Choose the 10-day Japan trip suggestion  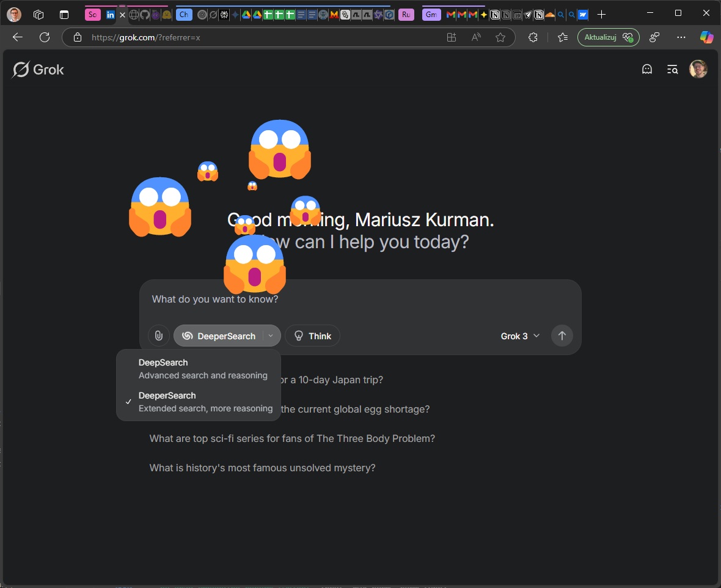tap(331, 380)
